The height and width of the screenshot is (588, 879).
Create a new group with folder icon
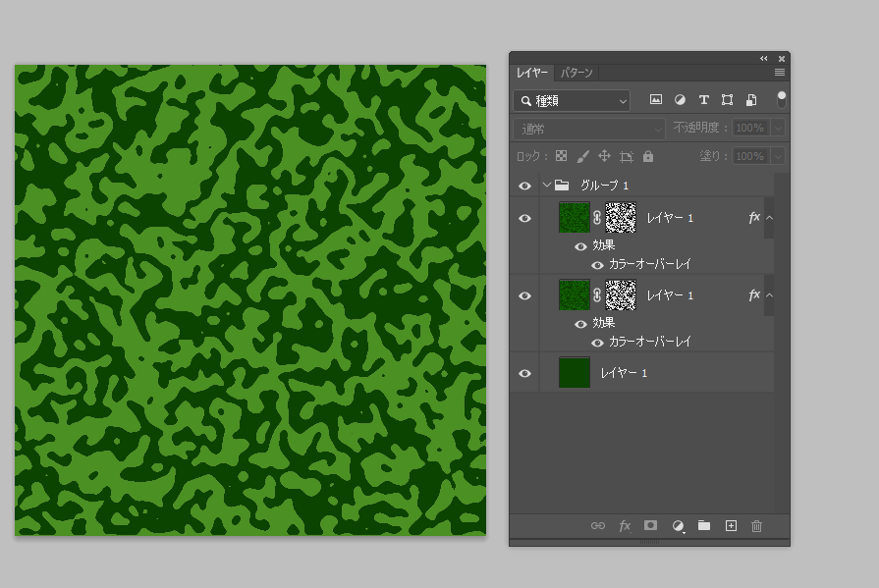coord(704,526)
